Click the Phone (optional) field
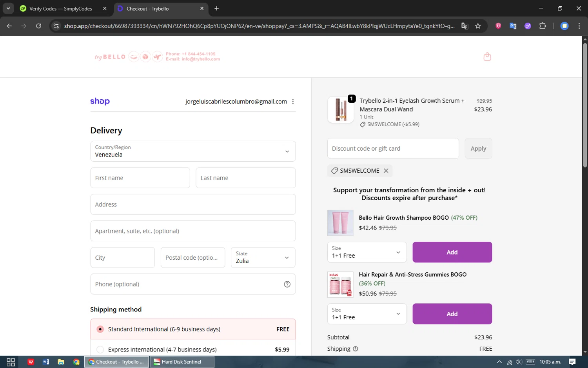The image size is (588, 368). click(193, 284)
